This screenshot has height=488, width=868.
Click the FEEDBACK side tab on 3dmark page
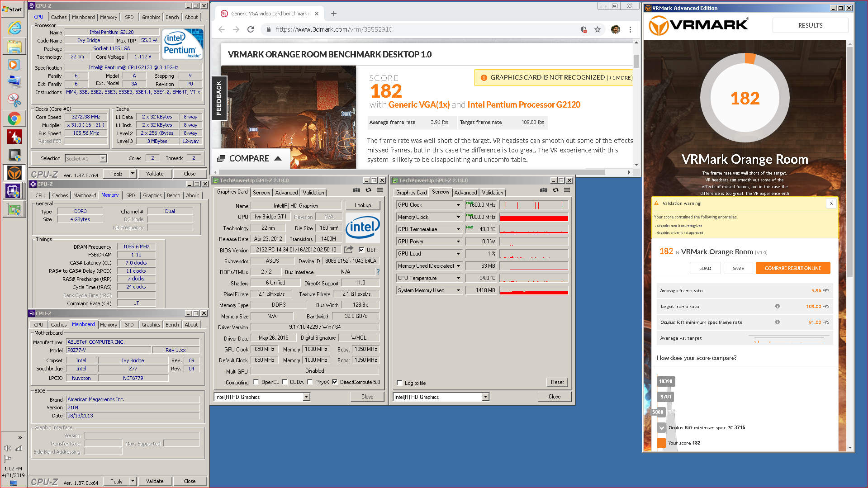pos(219,98)
